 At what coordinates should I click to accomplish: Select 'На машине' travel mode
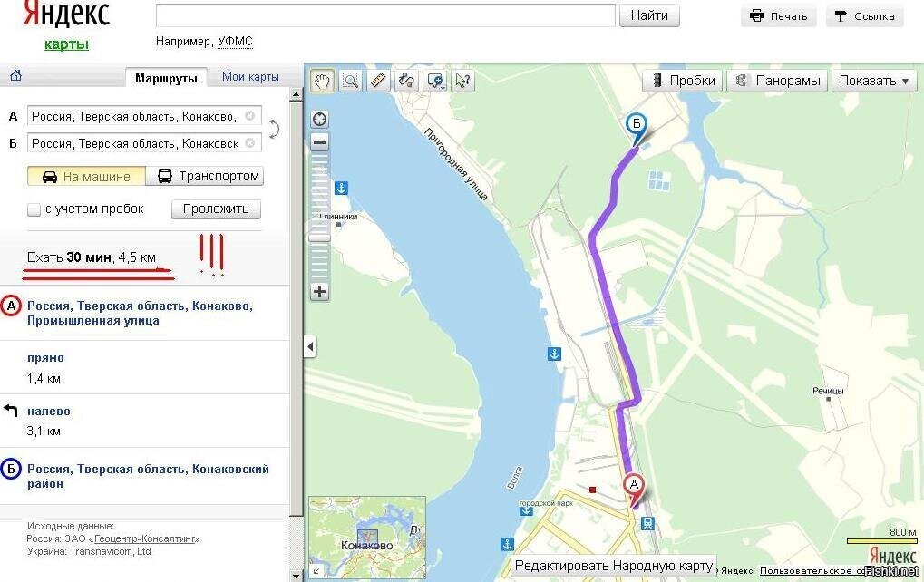[86, 176]
